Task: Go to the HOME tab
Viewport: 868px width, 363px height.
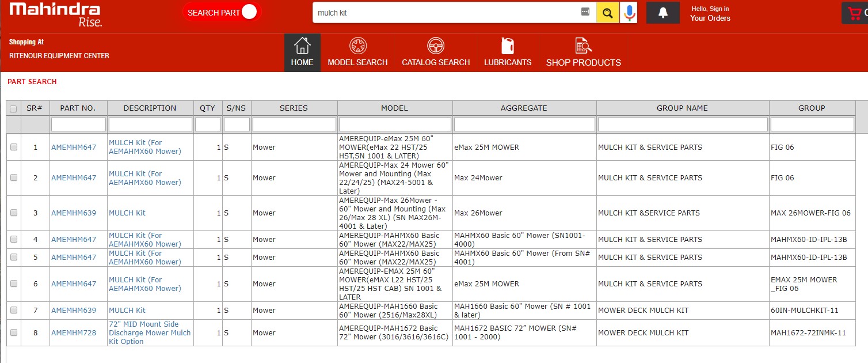Action: click(x=302, y=52)
